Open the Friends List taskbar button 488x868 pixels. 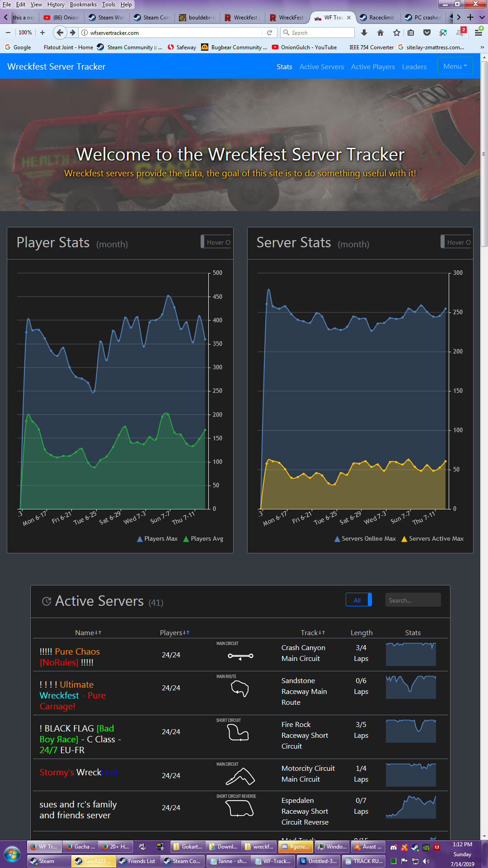point(138,861)
